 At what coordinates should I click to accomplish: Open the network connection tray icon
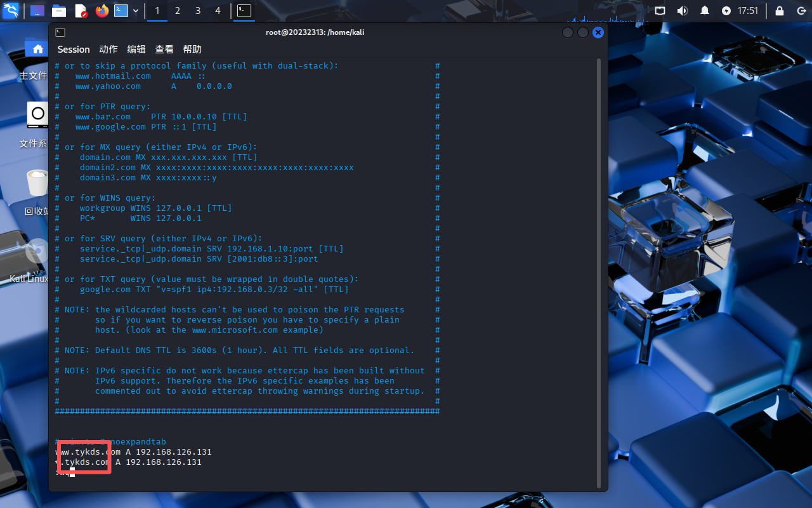[660, 11]
